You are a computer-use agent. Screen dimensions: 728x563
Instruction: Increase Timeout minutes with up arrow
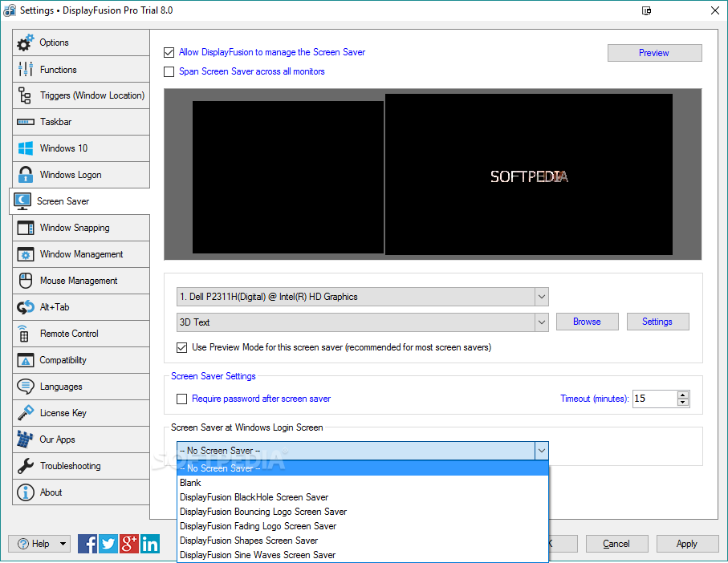pos(682,395)
